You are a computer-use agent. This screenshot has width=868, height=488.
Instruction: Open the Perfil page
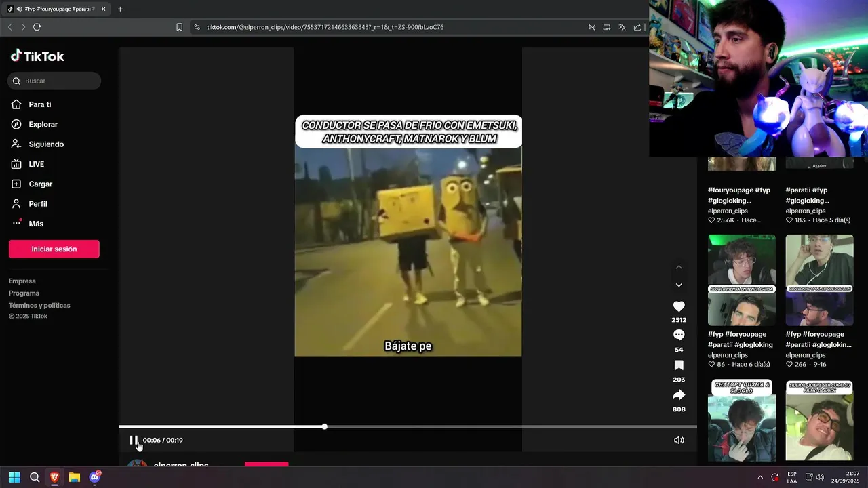[37, 204]
